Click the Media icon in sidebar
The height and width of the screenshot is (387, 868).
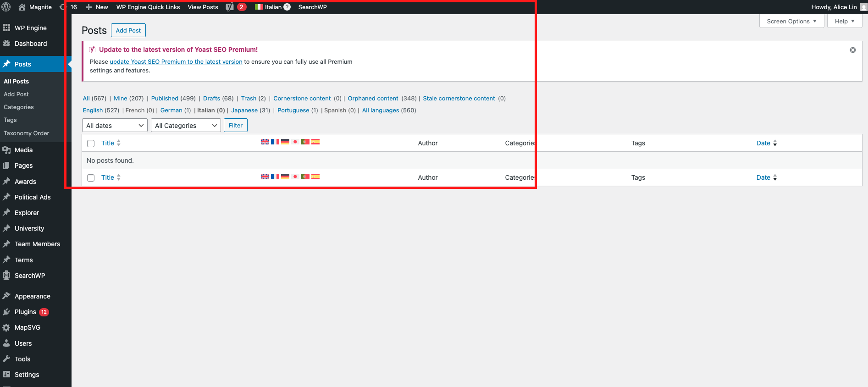click(x=6, y=150)
